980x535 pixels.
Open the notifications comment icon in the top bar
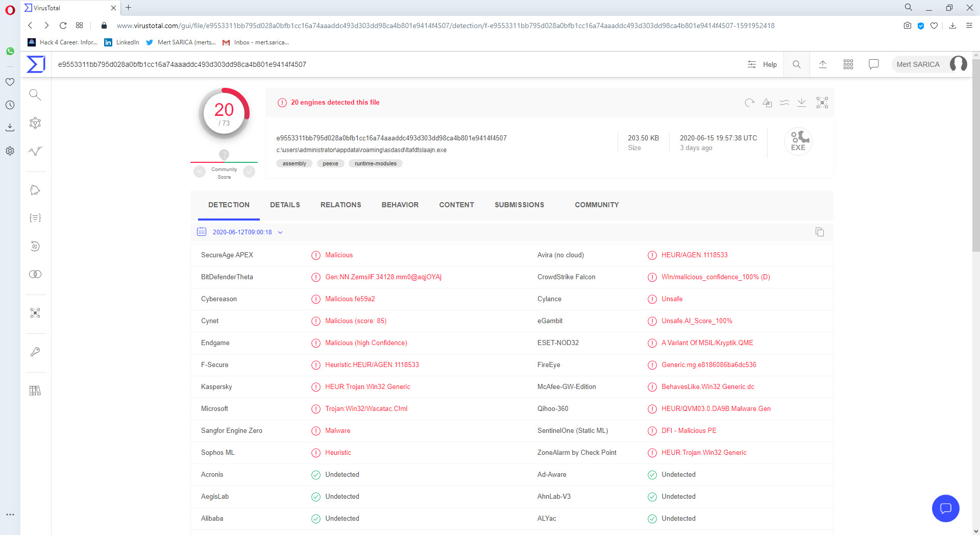click(x=874, y=64)
